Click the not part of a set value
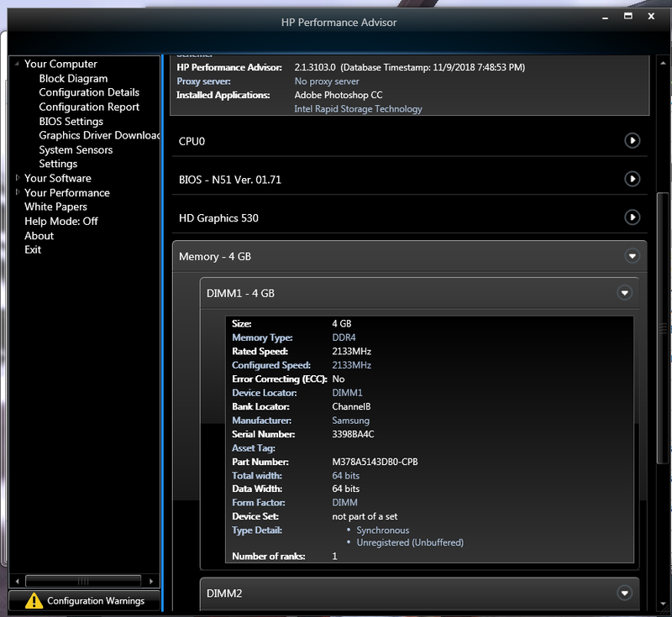Screen dimensions: 672x617 tap(365, 517)
